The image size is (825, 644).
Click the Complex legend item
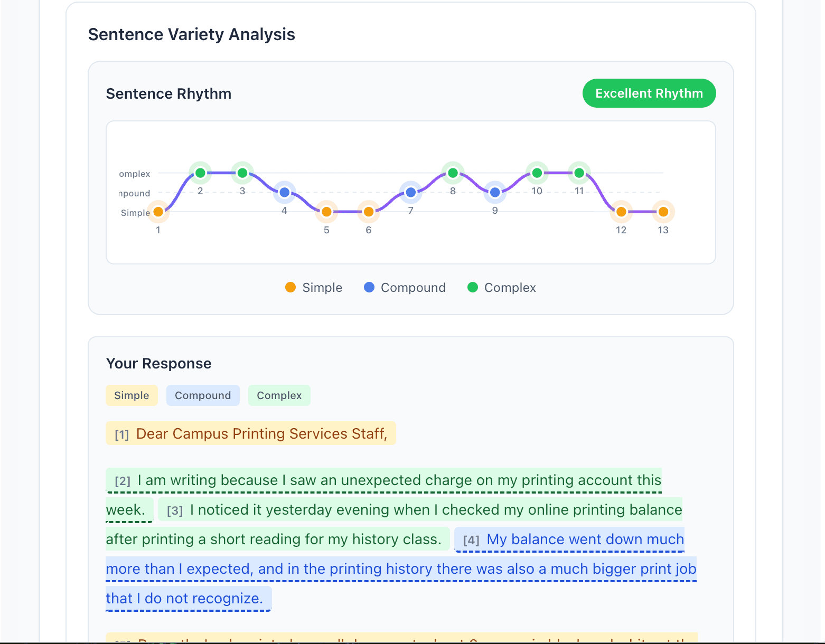[x=501, y=287]
